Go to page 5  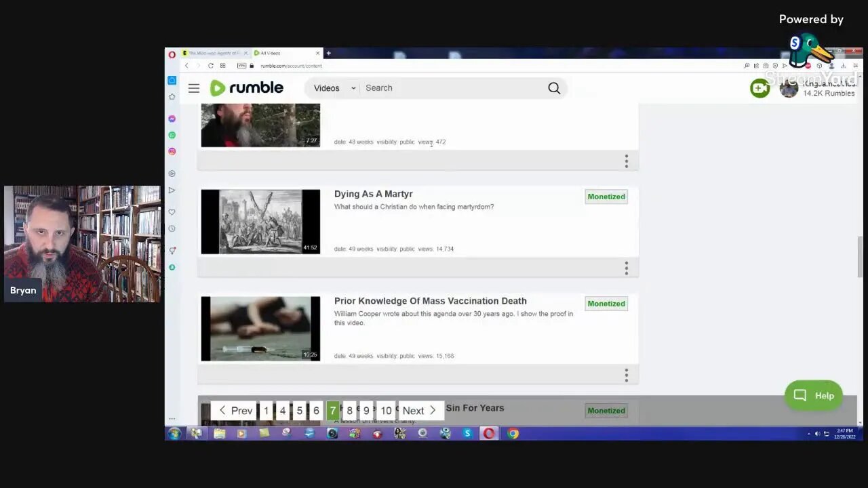tap(299, 411)
